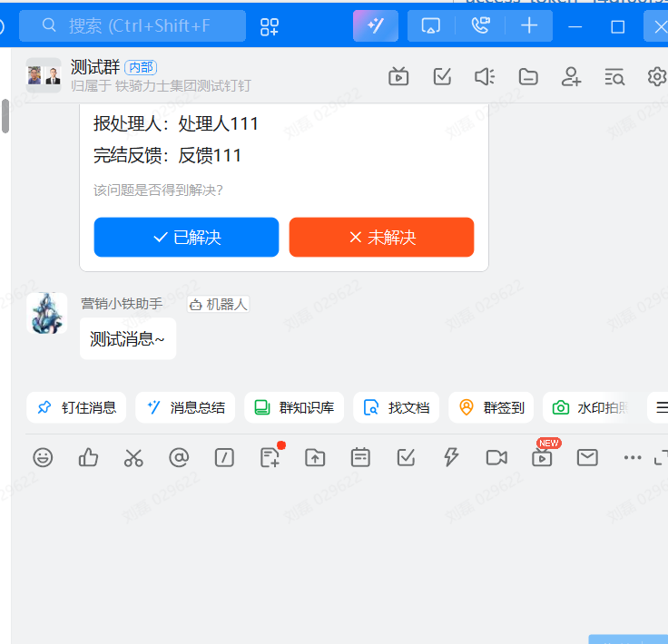Click the 已解决 resolved button
668x644 pixels.
pos(186,238)
